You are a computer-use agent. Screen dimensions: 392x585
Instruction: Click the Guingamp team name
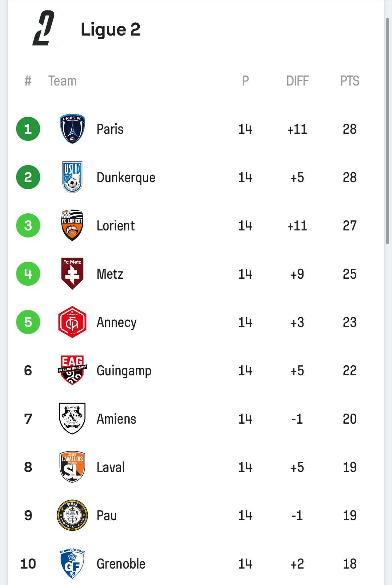pyautogui.click(x=124, y=371)
